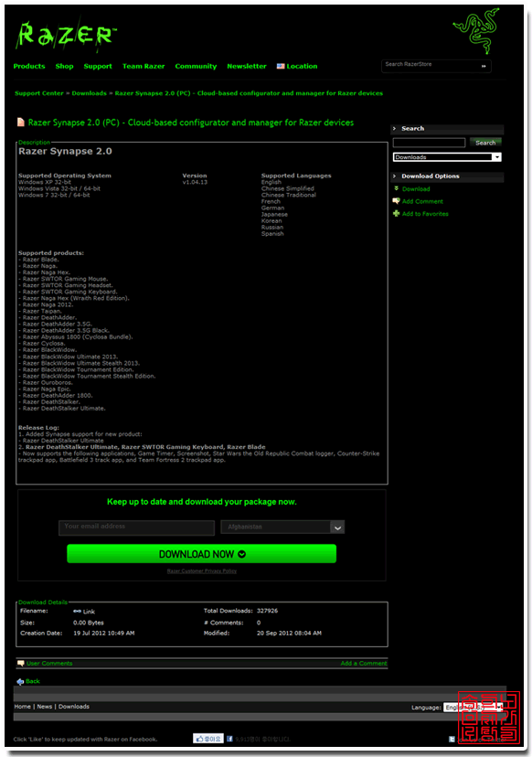Submit RazerStore search with arrow icon
This screenshot has height=757, width=532.
click(x=484, y=66)
